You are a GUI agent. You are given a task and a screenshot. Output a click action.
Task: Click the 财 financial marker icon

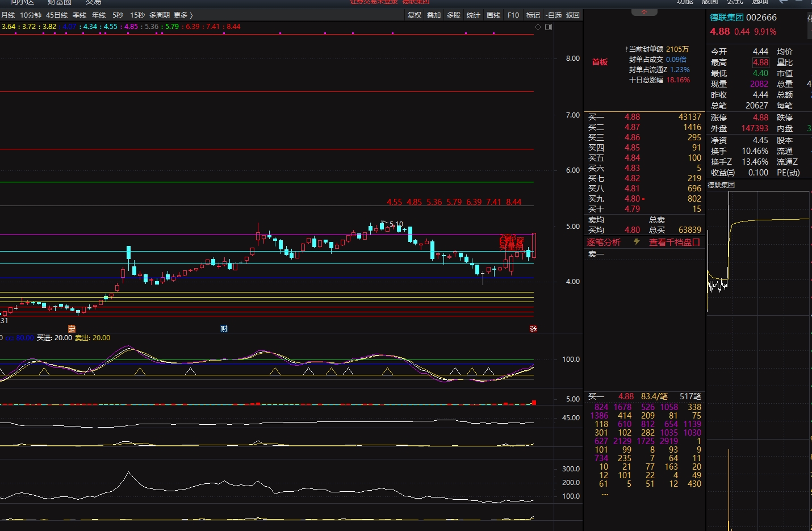[x=224, y=329]
